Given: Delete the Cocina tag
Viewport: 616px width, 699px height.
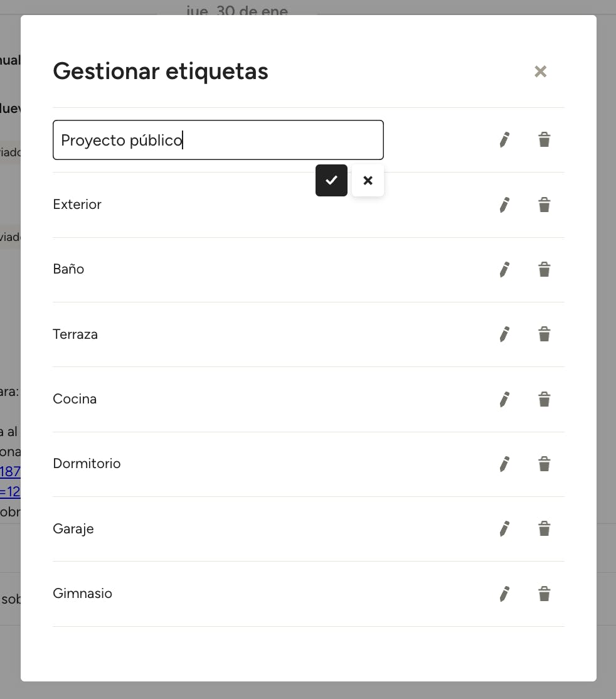Looking at the screenshot, I should [544, 399].
